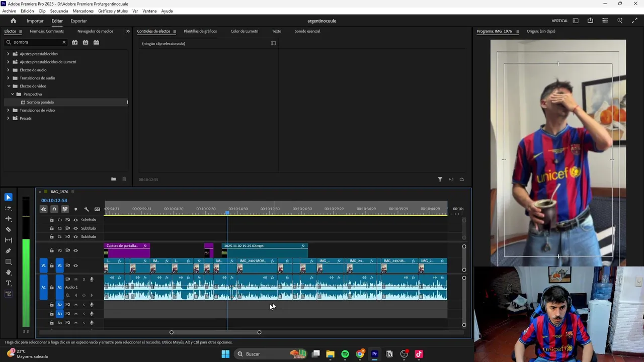Open the progress dashboard icon in header
The image size is (644, 362).
[x=605, y=21]
